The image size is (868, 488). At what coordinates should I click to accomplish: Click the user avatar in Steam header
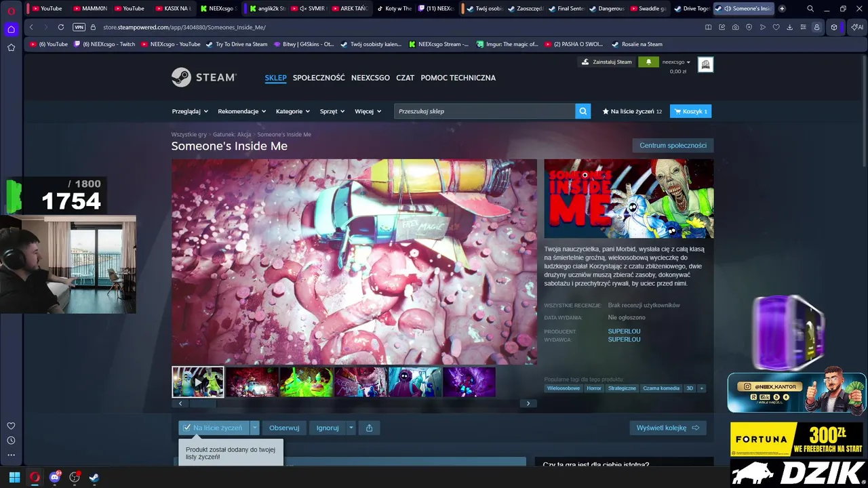point(705,64)
